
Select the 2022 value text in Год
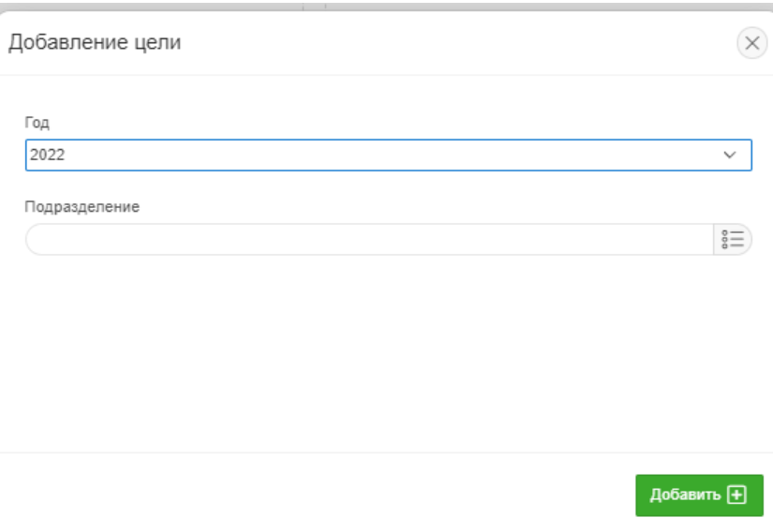click(x=48, y=155)
